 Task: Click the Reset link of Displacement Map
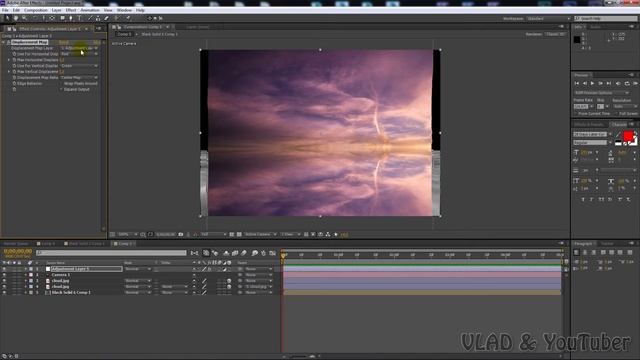coord(64,42)
